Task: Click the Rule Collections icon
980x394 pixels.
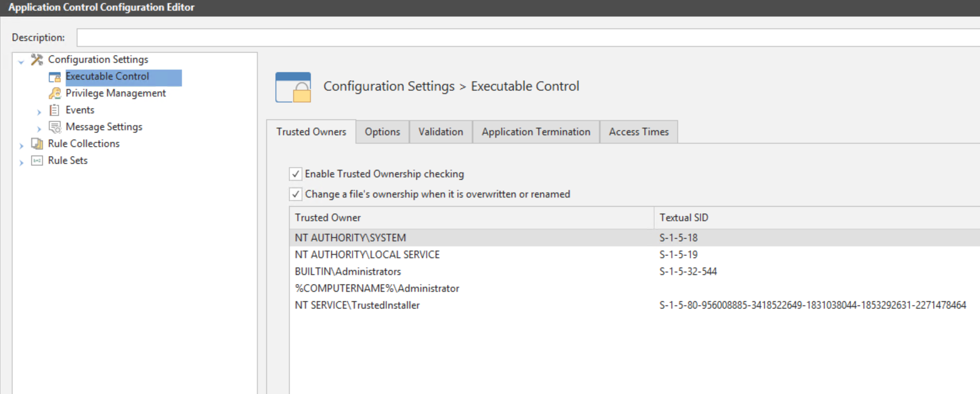Action: (37, 144)
